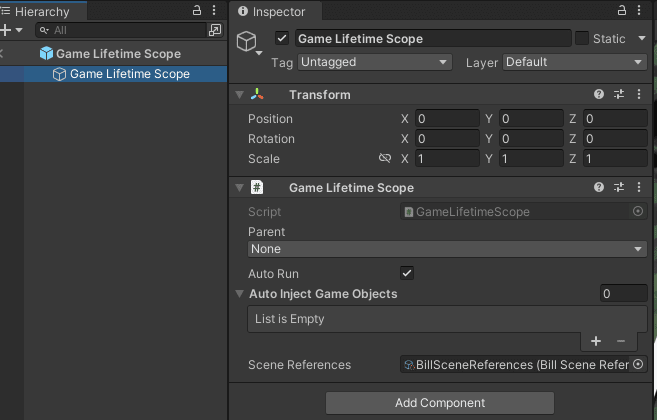Open Scene References object picker circle
The height and width of the screenshot is (420, 657).
(x=638, y=364)
